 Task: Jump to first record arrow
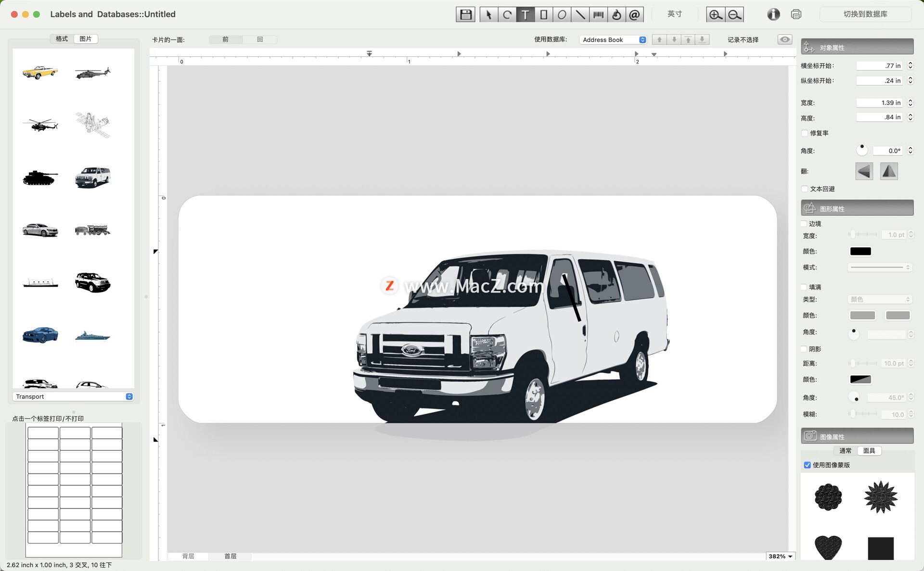688,39
